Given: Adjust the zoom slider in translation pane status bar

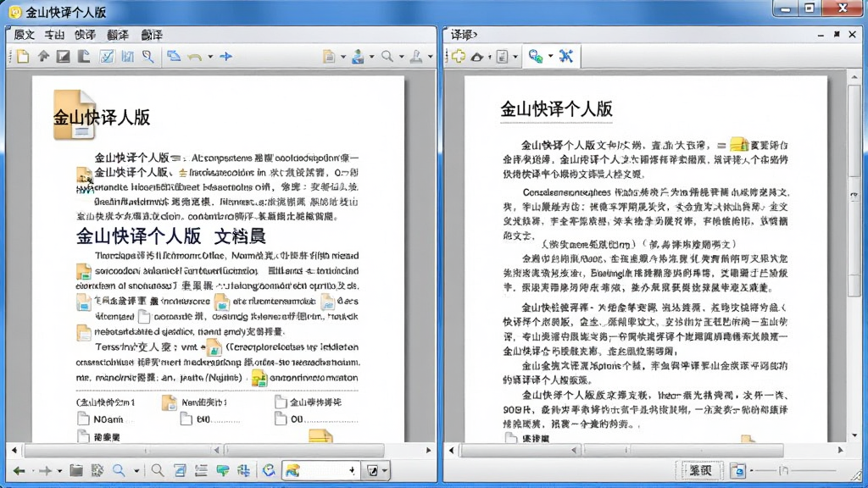Looking at the screenshot, I should click(794, 471).
